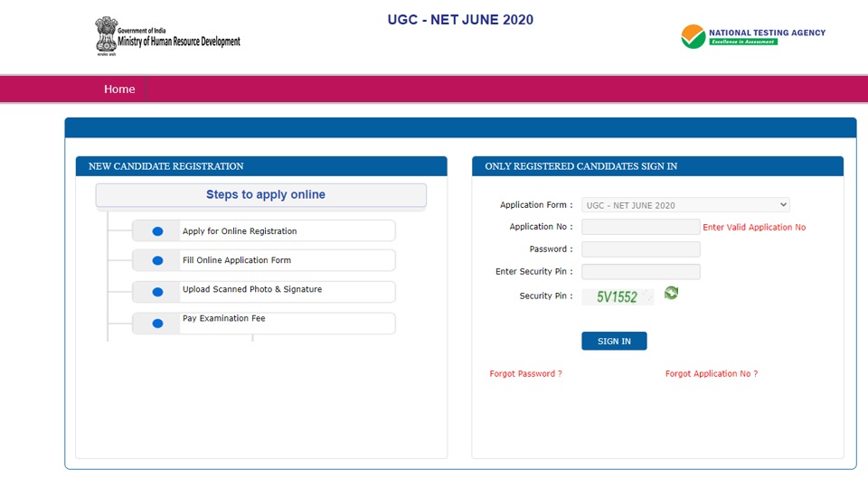Click the National Testing Agency logo
This screenshot has width=868, height=488.
[x=753, y=36]
